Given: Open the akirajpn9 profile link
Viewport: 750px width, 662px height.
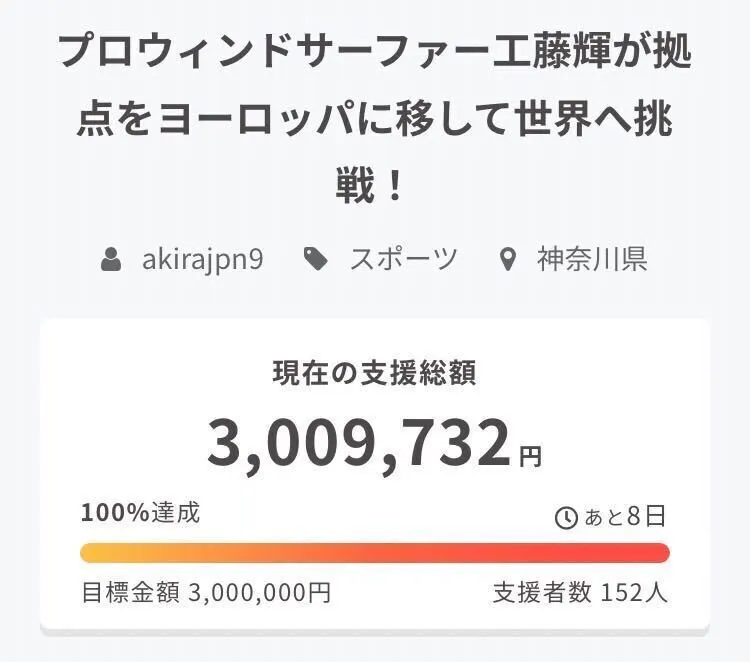Looking at the screenshot, I should [202, 260].
